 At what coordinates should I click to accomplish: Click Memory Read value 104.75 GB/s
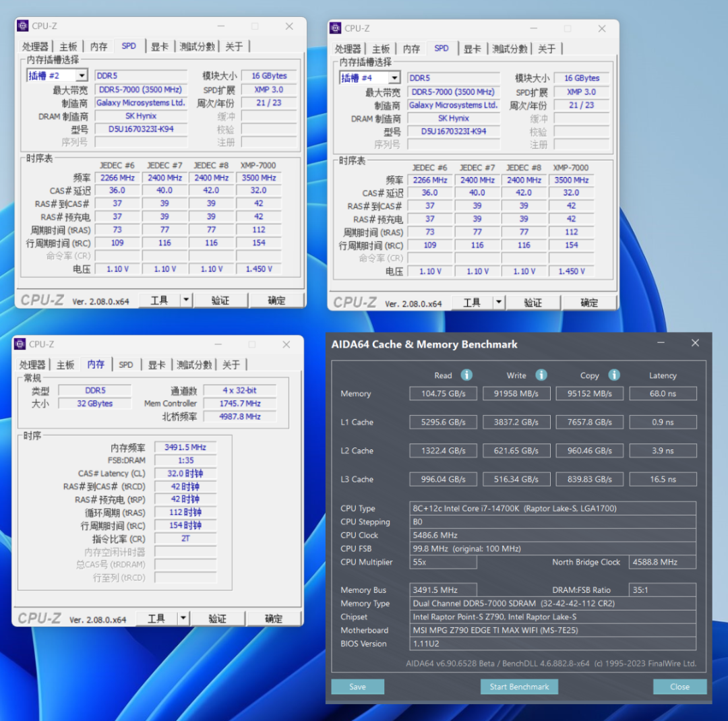(x=443, y=394)
